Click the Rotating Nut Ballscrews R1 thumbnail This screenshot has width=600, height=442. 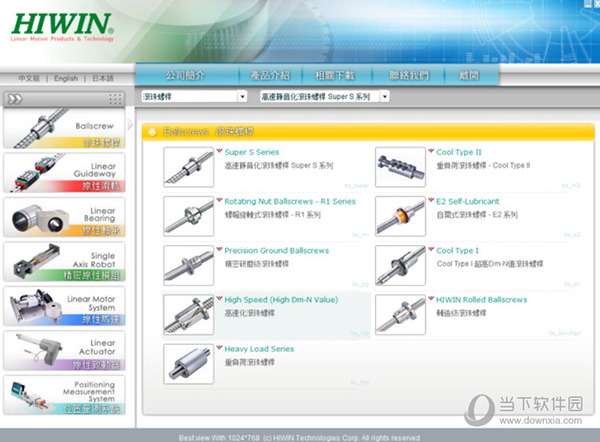point(189,216)
